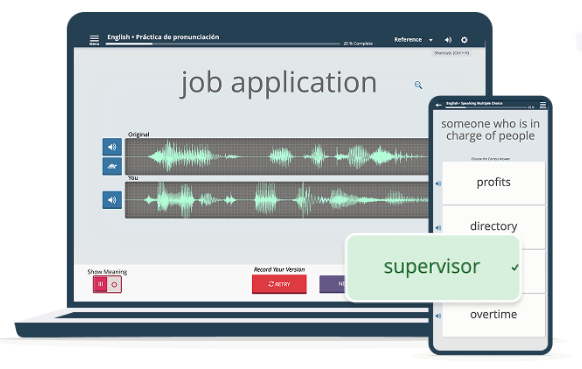582x369 pixels.
Task: Click the volume speaker icon in the laptop header
Action: 448,40
